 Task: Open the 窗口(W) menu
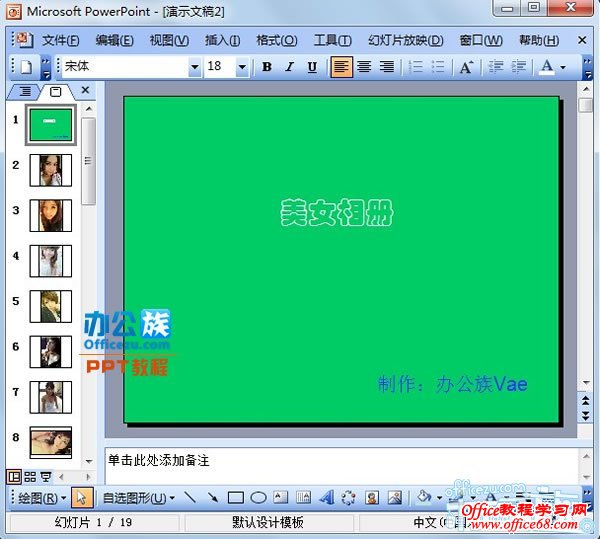pos(481,40)
